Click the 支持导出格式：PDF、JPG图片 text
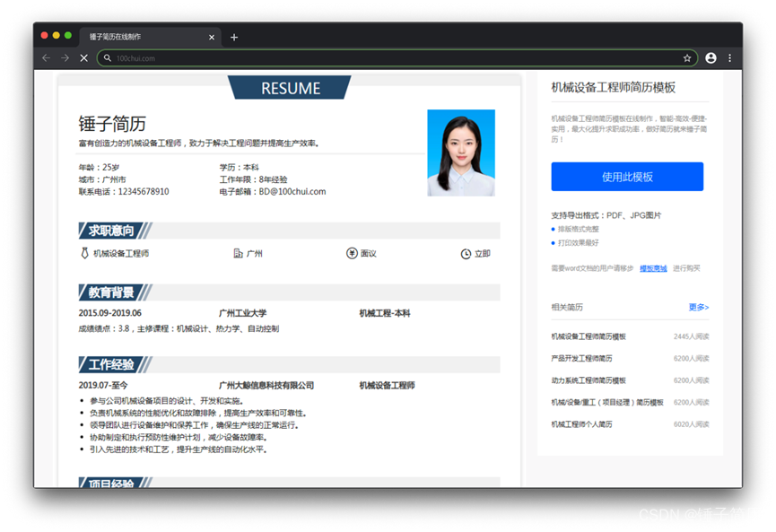This screenshot has width=776, height=532. point(606,215)
